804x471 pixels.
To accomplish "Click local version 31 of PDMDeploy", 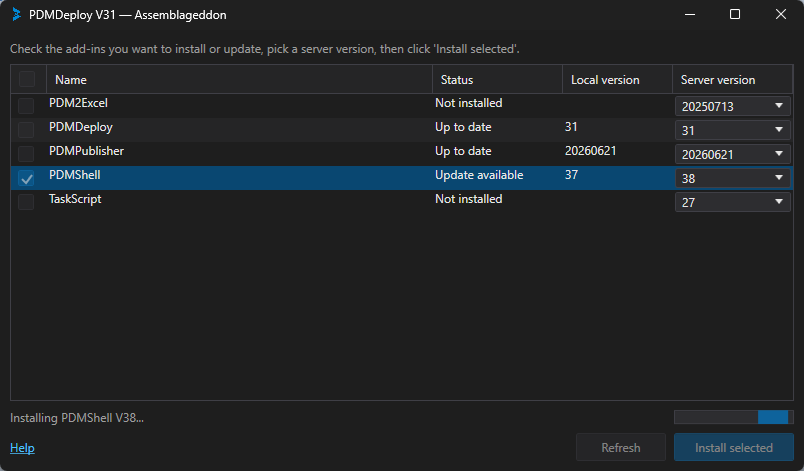I will coord(571,127).
